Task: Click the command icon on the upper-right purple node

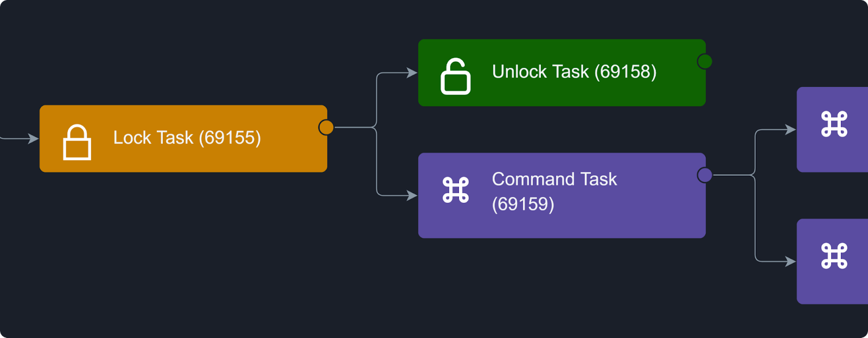Action: point(834,124)
